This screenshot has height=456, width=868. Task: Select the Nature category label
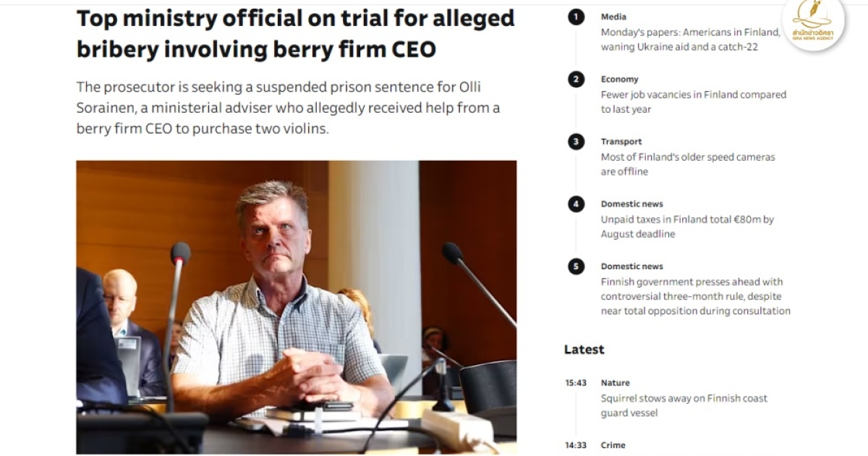[x=615, y=382]
